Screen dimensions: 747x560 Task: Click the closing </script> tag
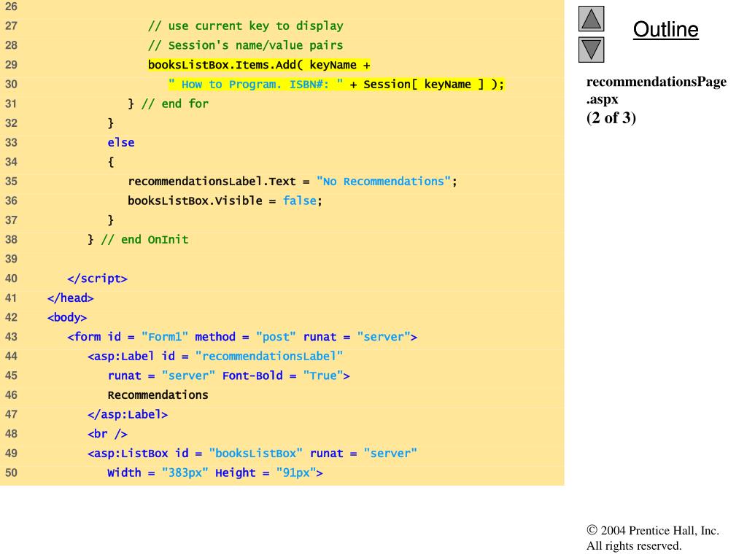97,279
